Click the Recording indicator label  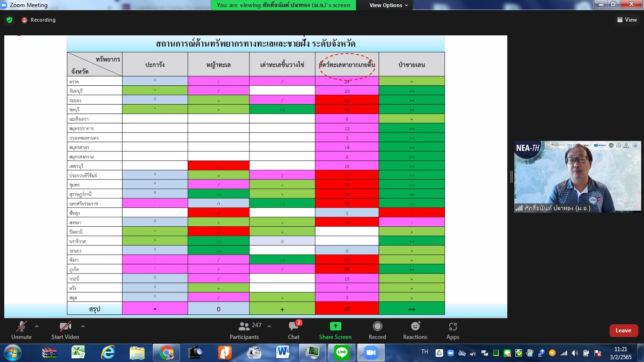(43, 20)
